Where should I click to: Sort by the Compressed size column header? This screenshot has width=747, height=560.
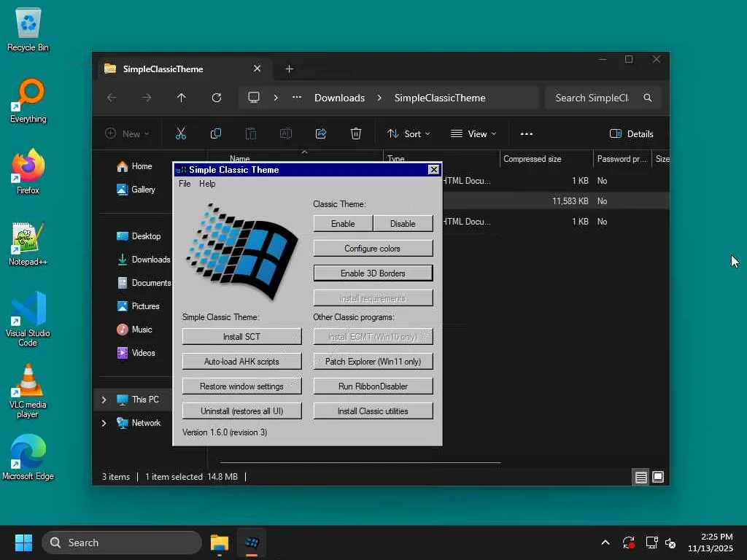click(546, 159)
